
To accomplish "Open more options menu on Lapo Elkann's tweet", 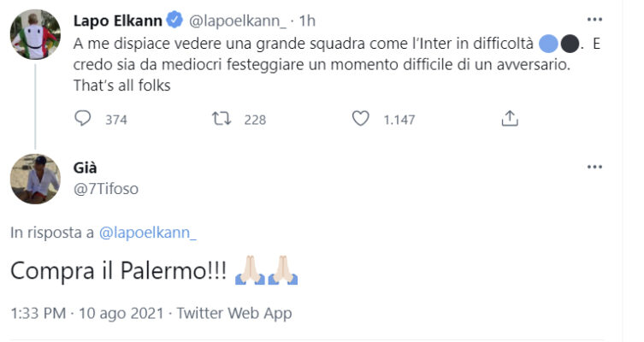I will [x=595, y=19].
